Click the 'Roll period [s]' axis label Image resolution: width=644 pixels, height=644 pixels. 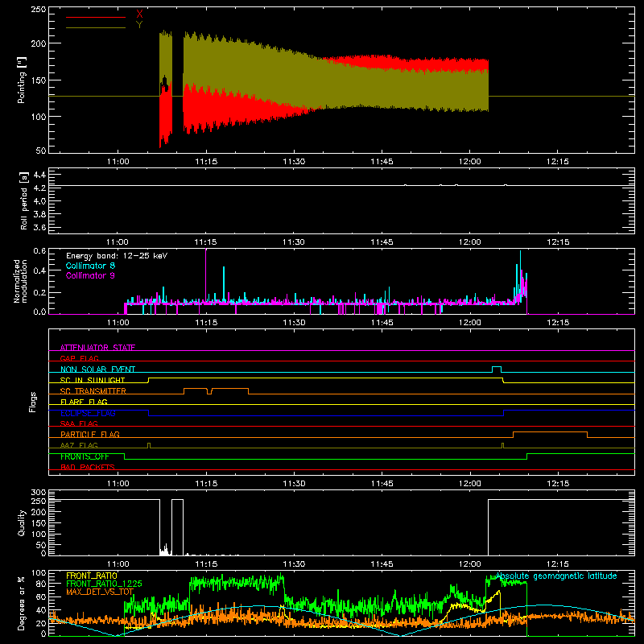coord(24,200)
